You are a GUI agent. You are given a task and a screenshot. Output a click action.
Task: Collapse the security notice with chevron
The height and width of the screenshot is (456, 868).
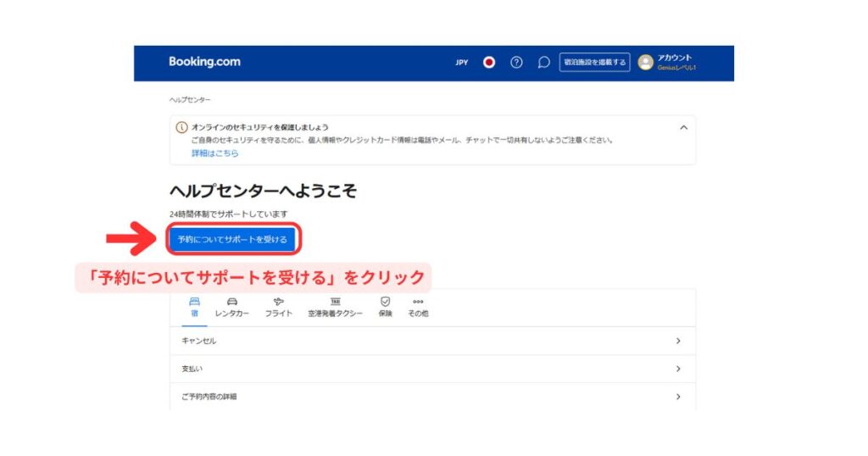coord(684,127)
